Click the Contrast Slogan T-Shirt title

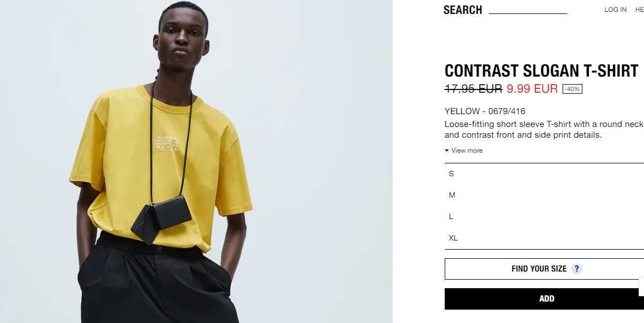(542, 71)
